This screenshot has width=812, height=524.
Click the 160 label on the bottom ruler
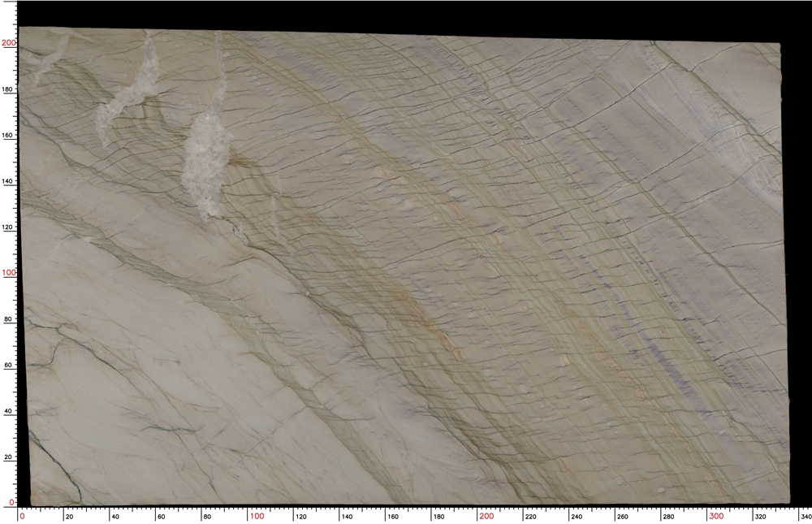392,517
